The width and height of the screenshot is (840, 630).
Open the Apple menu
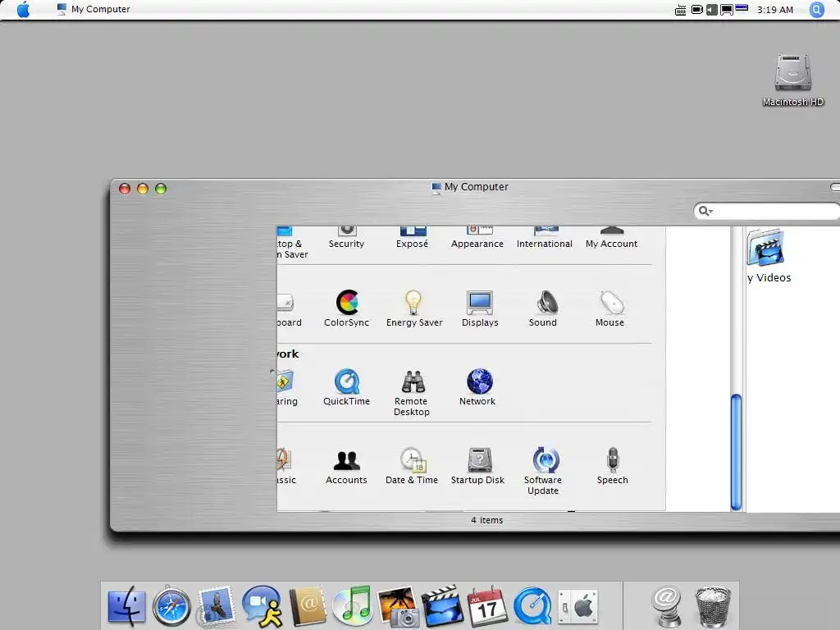click(x=23, y=9)
